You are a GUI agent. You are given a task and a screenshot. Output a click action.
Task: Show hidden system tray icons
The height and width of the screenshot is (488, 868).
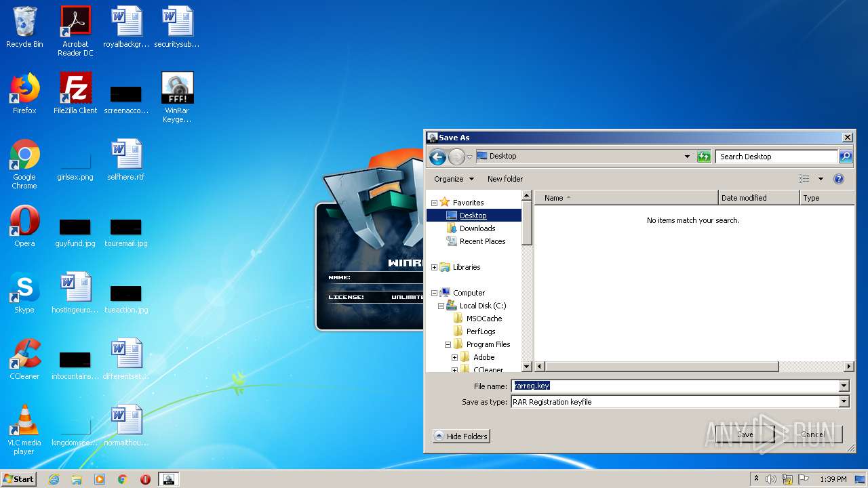click(756, 479)
